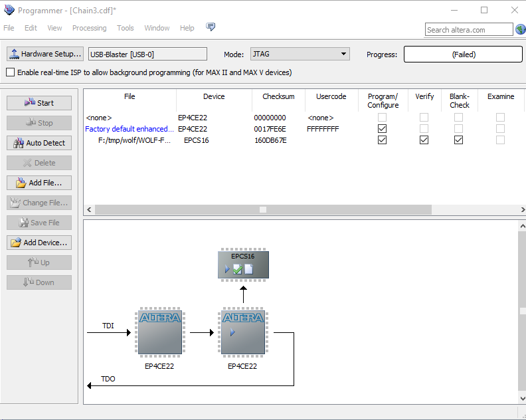Click the checksum value 160DB67E
The height and width of the screenshot is (420, 526).
270,140
